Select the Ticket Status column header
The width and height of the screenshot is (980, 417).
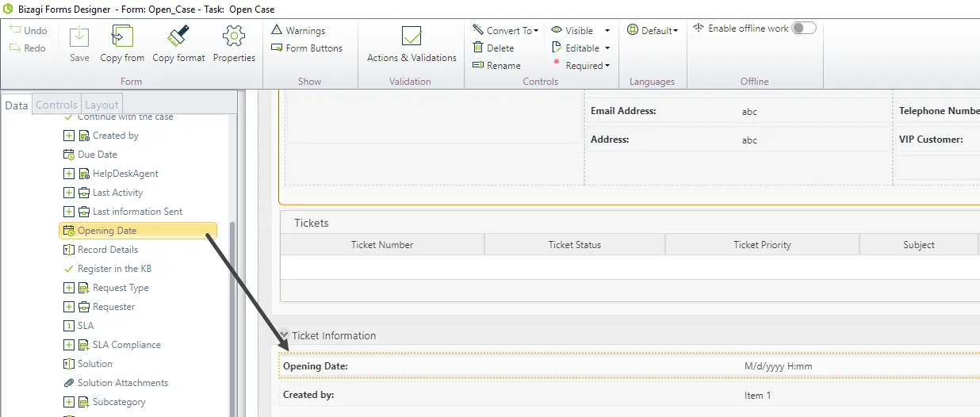[x=575, y=245]
